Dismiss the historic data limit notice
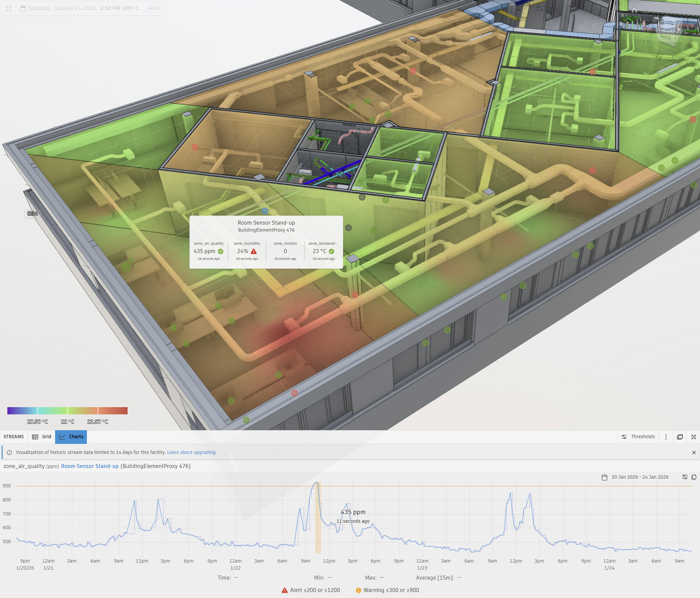Screen dimensions: 700x598 tap(694, 452)
